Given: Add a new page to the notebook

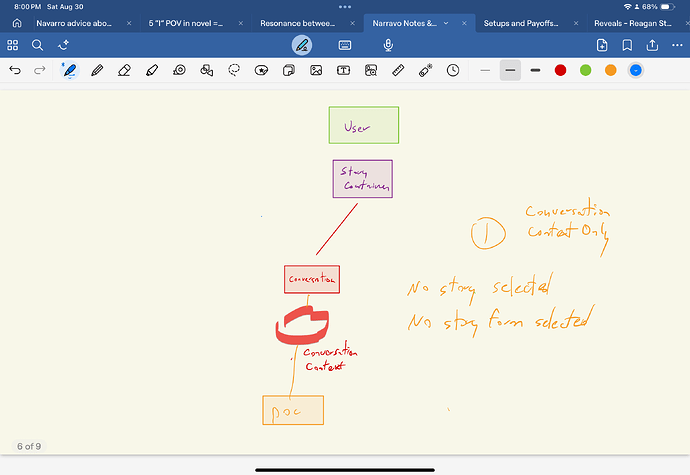Looking at the screenshot, I should (601, 45).
